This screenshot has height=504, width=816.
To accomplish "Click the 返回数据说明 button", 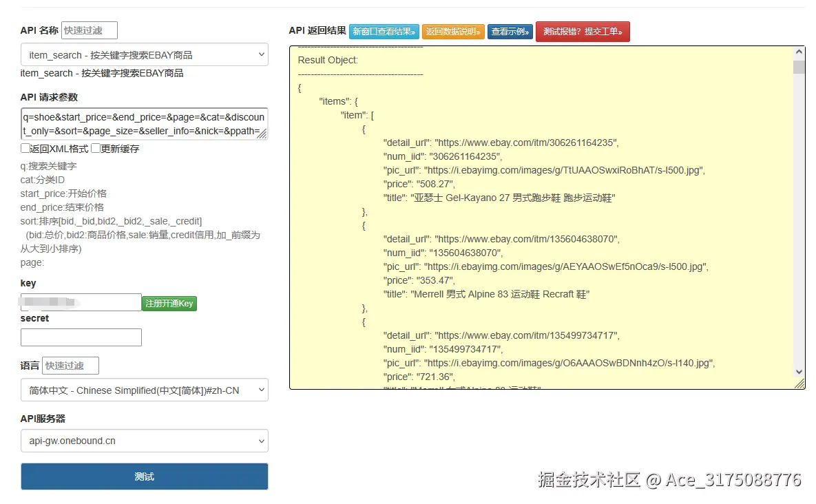I will click(x=453, y=31).
